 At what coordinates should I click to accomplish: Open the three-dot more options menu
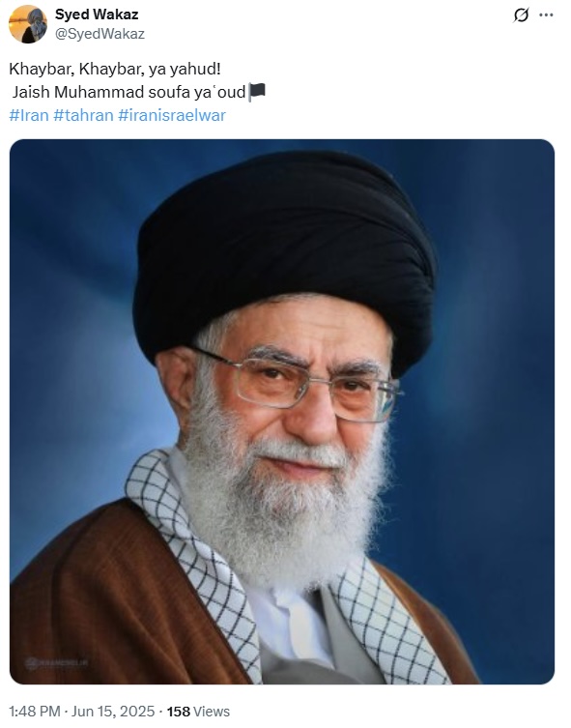coord(546,15)
